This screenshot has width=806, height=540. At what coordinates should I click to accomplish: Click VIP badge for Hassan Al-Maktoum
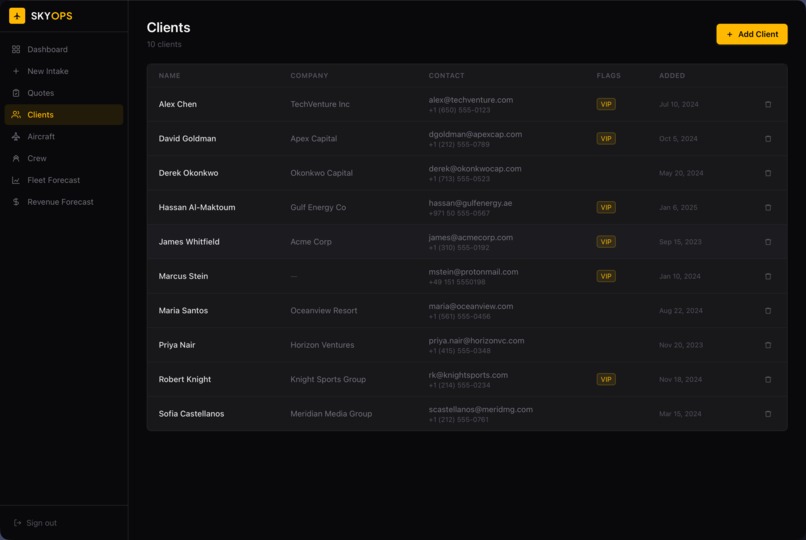point(606,208)
